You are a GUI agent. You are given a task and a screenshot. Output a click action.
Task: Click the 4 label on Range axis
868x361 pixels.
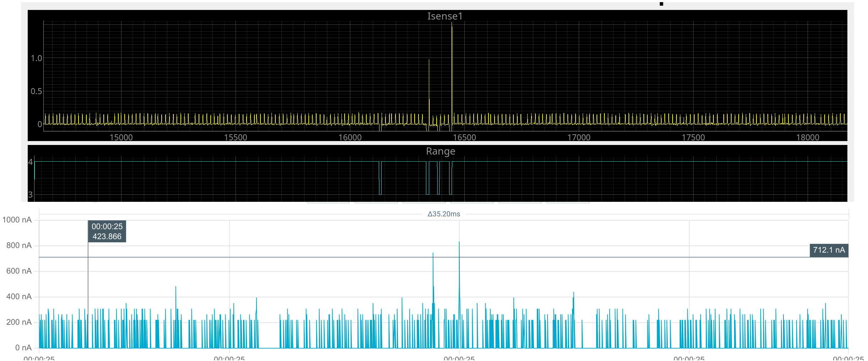pyautogui.click(x=31, y=162)
